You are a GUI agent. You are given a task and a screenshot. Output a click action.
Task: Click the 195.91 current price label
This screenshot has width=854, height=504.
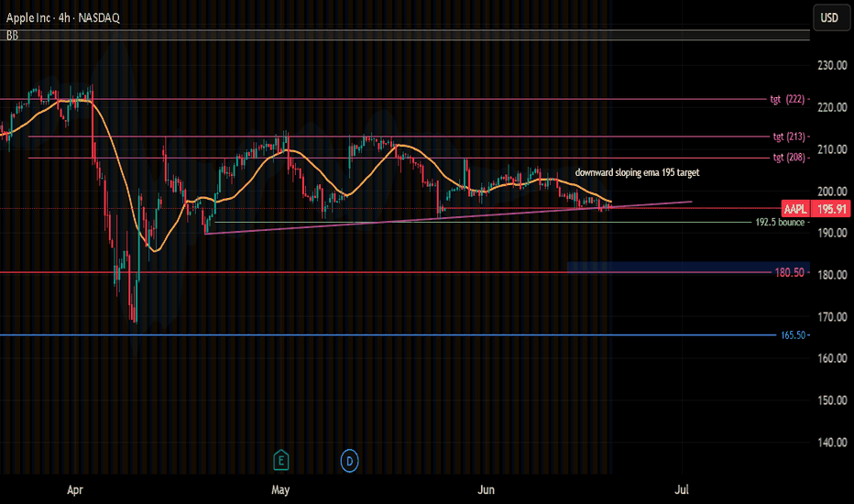tap(832, 209)
